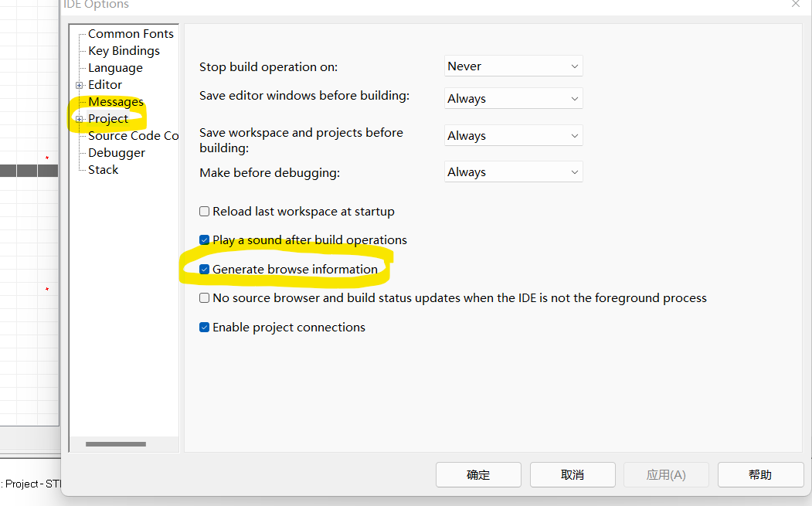The width and height of the screenshot is (812, 506).
Task: Confirm settings with the 确定 button
Action: (478, 474)
